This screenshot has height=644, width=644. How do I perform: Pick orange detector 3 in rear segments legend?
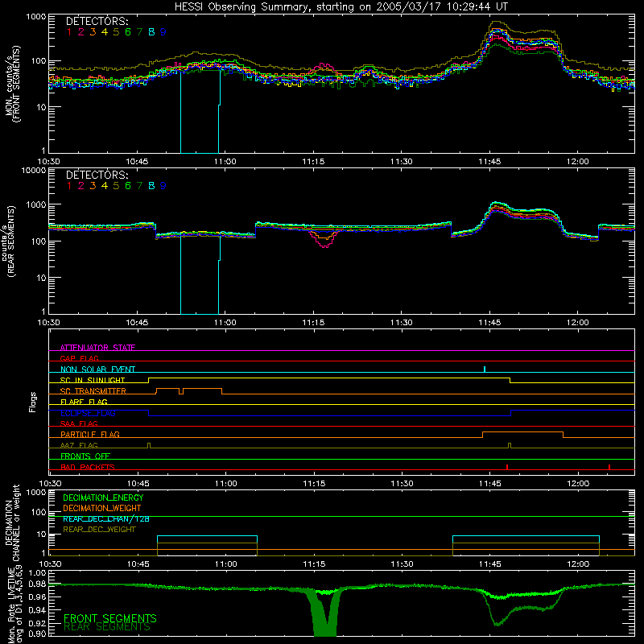click(93, 186)
